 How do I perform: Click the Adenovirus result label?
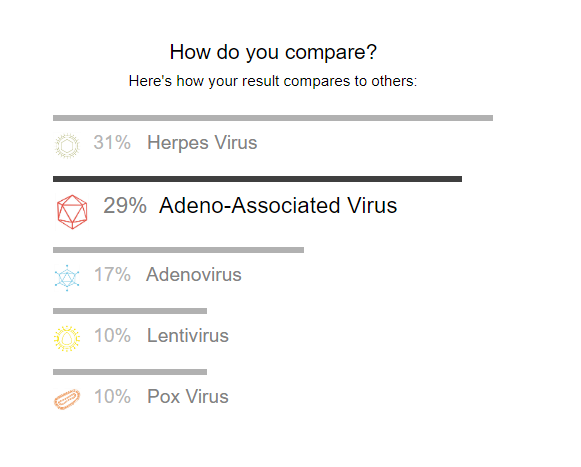point(194,275)
